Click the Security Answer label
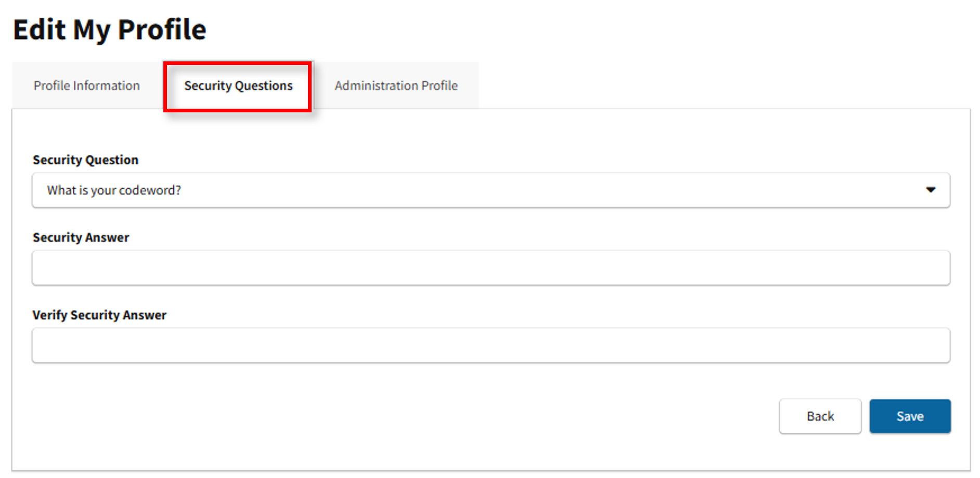Screen dimensions: 980x478 click(81, 238)
